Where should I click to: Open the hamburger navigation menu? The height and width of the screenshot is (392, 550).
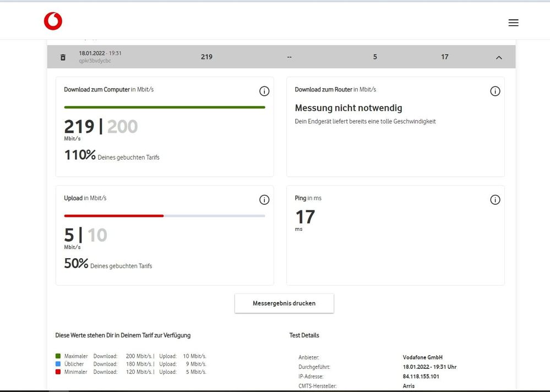pyautogui.click(x=513, y=23)
